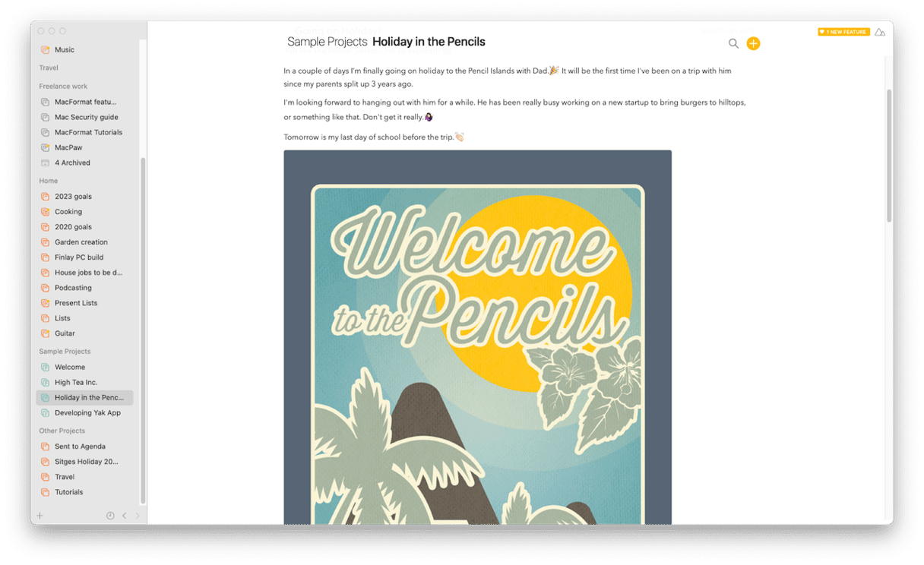Image resolution: width=924 pixels, height=565 pixels.
Task: Collapse the Sample Projects section header
Action: click(65, 352)
